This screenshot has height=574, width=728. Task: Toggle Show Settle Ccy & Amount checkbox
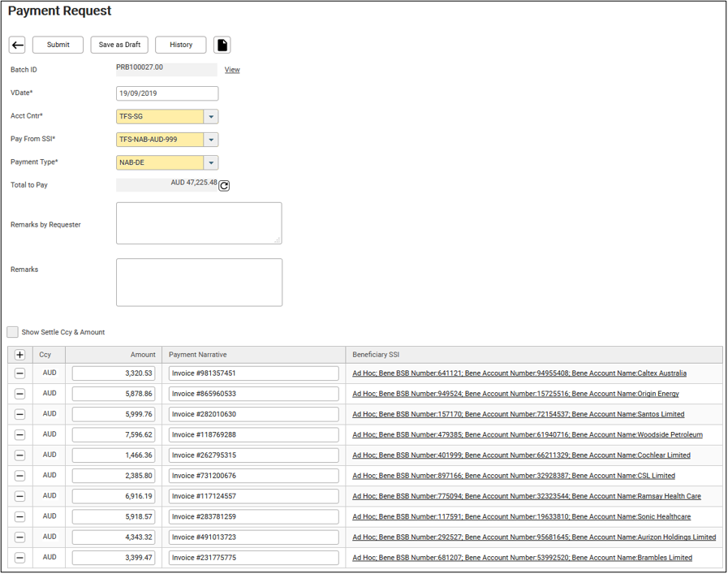point(12,332)
